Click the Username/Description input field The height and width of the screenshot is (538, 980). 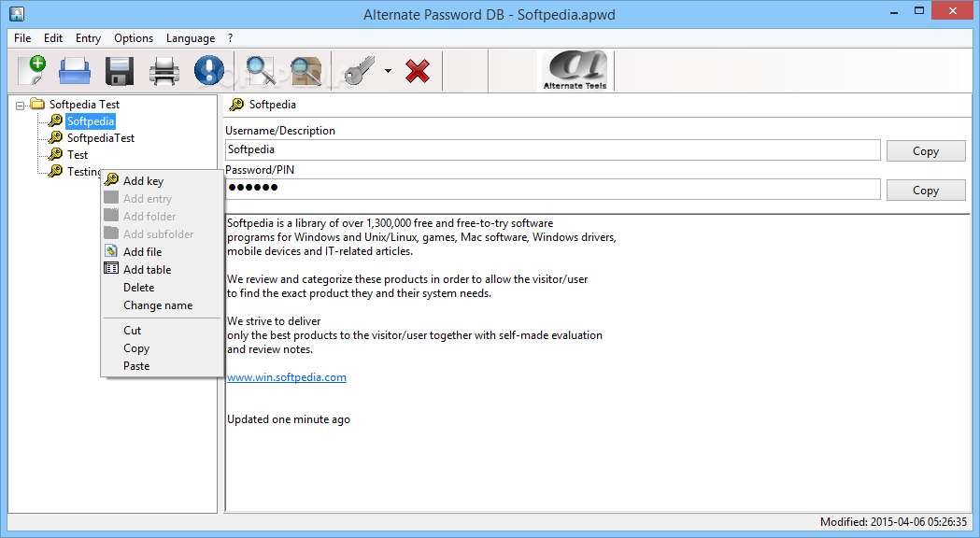pyautogui.click(x=552, y=150)
